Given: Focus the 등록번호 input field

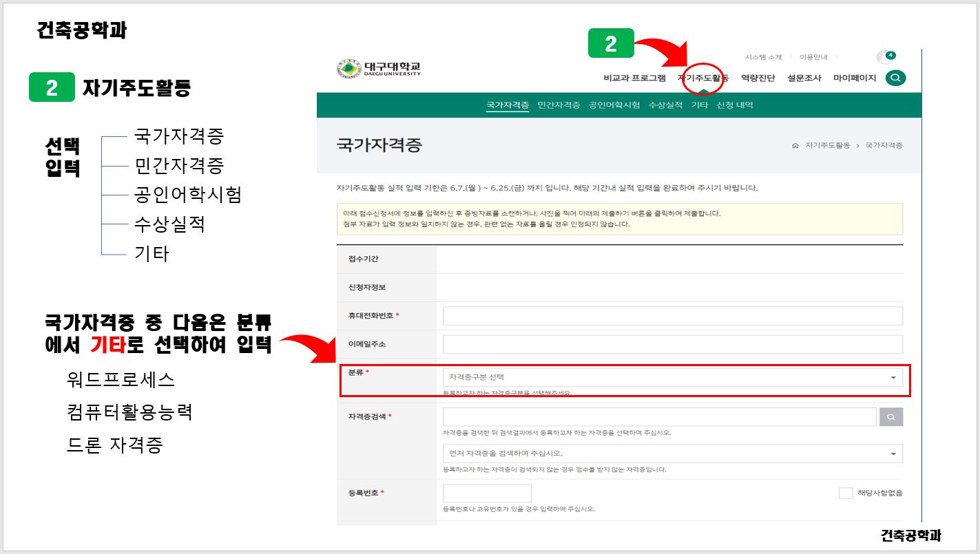Looking at the screenshot, I should coord(487,493).
